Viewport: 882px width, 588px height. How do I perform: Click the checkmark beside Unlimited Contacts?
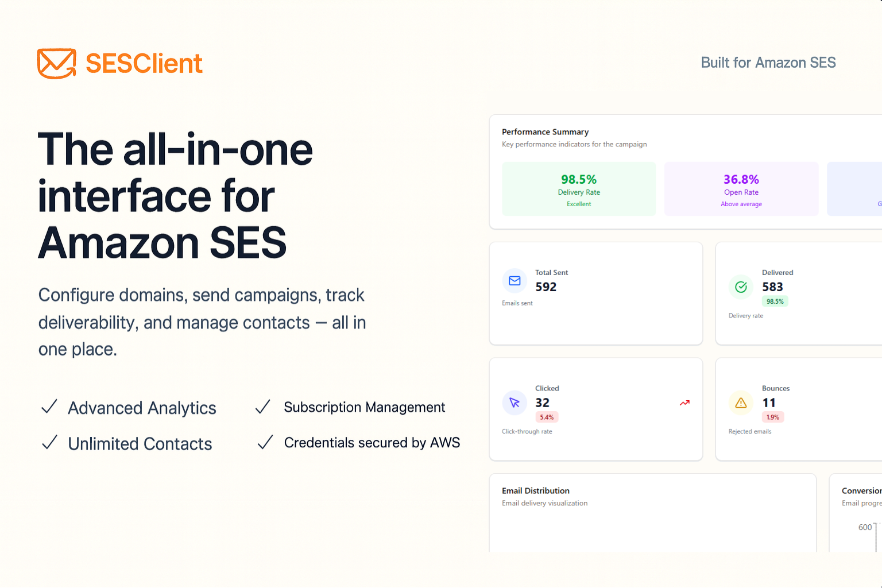click(x=49, y=443)
